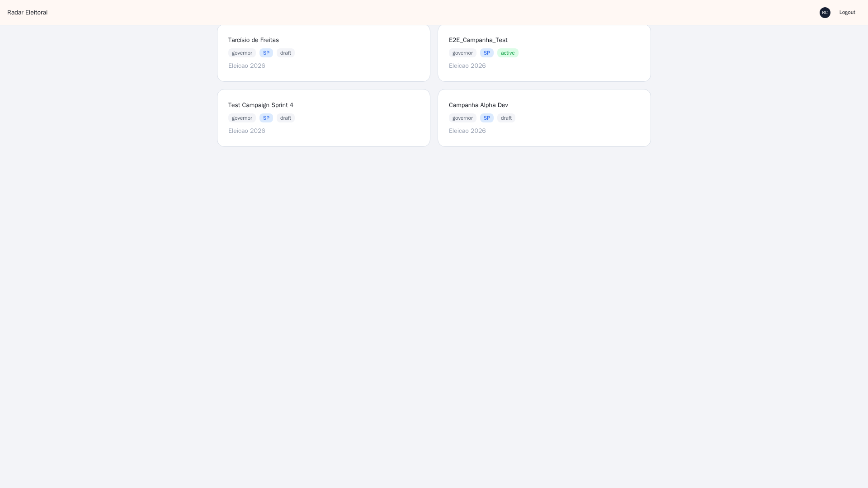The image size is (868, 488).
Task: Click the SP badge on Test Campaign Sprint 4
Action: [266, 118]
